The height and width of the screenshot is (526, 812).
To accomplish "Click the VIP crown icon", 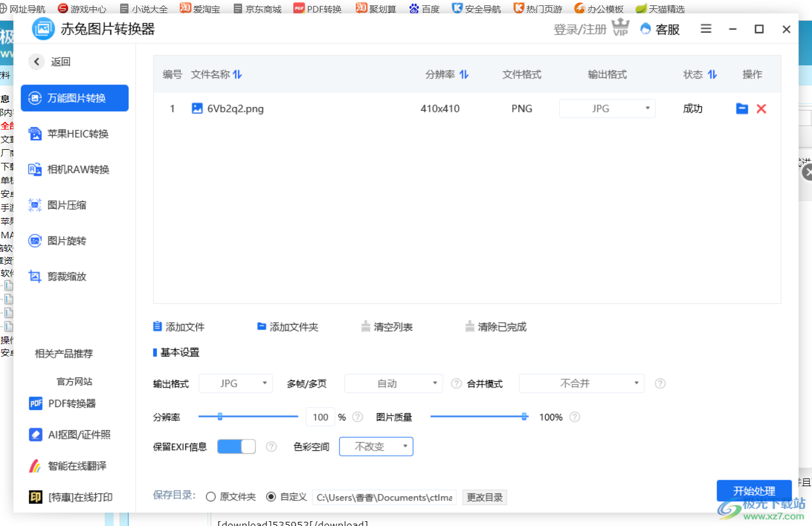I will [620, 28].
